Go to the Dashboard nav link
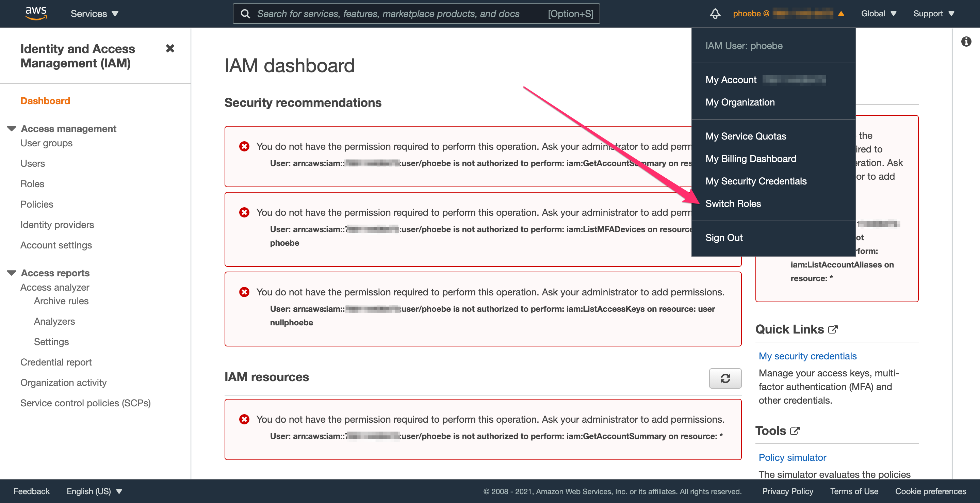 (x=45, y=101)
